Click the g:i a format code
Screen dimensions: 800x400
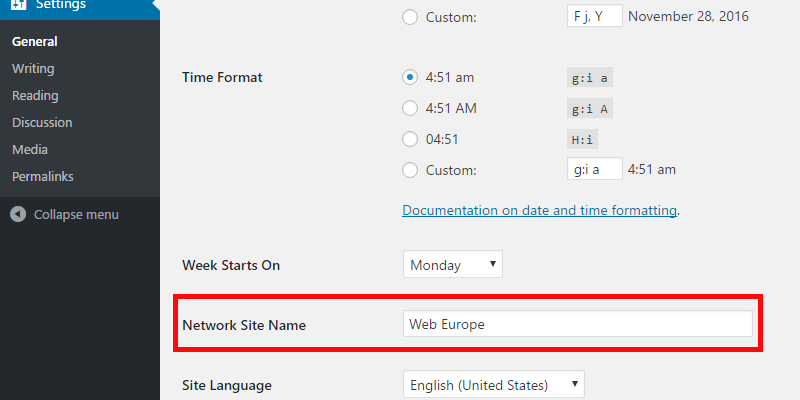coord(590,78)
